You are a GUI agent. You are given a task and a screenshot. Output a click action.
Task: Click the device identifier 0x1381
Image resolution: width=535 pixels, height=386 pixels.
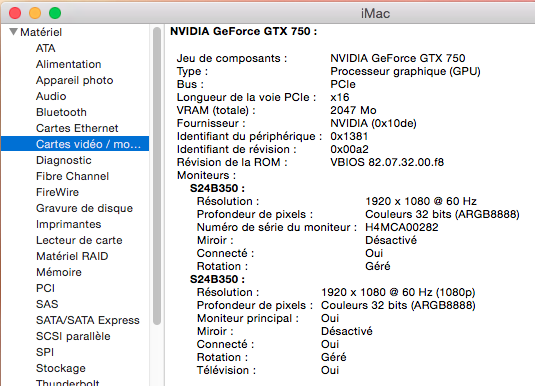click(349, 136)
